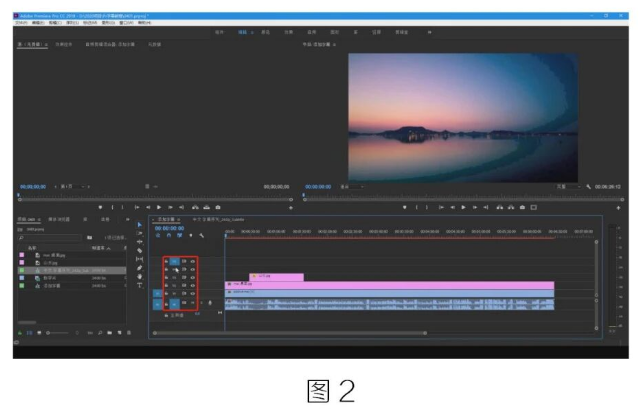Open the File menu in the menu bar
This screenshot has width=642, height=410.
click(21, 22)
